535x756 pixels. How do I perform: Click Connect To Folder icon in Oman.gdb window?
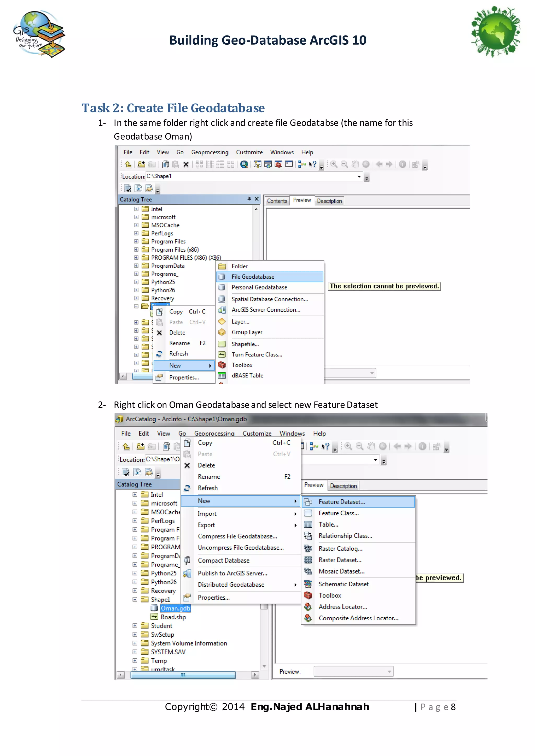click(x=140, y=446)
